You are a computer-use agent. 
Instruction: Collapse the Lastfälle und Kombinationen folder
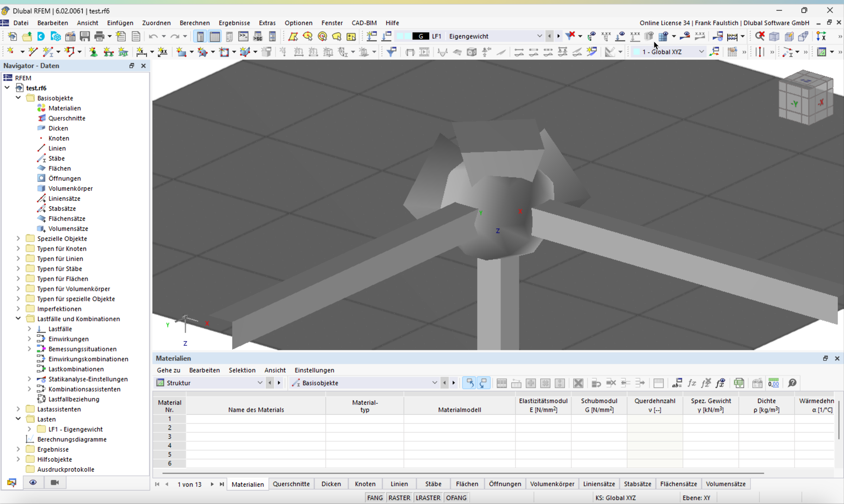[x=18, y=318]
